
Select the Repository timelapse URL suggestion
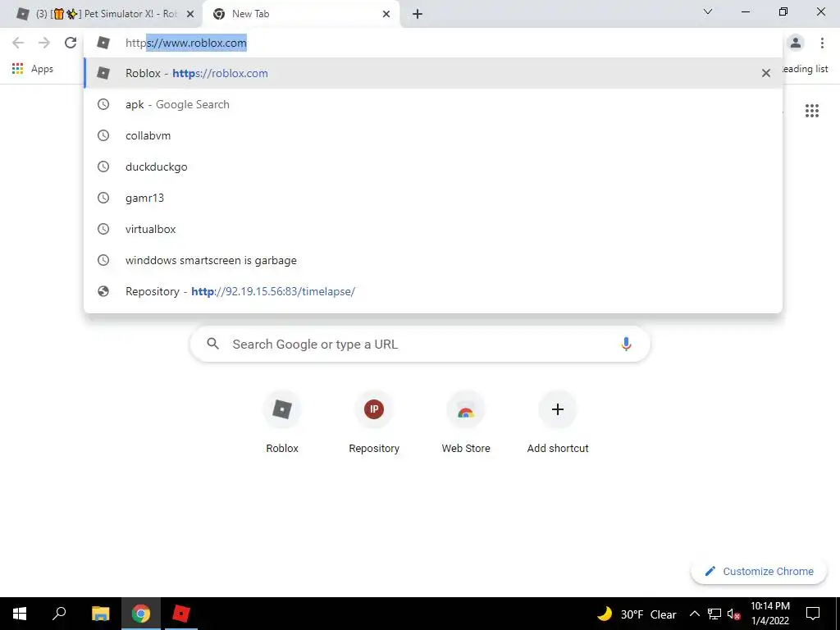point(433,291)
